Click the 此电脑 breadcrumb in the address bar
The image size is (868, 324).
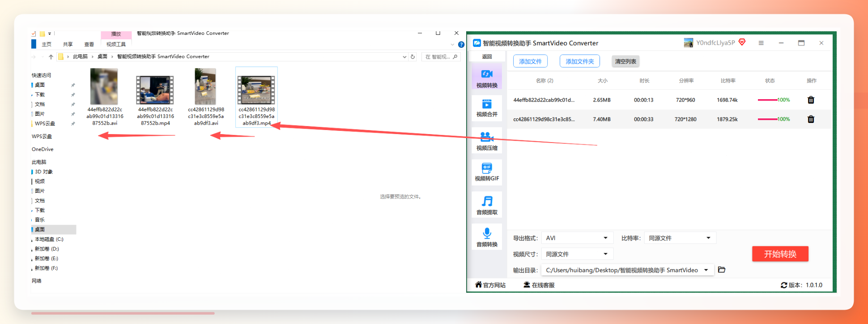(80, 57)
